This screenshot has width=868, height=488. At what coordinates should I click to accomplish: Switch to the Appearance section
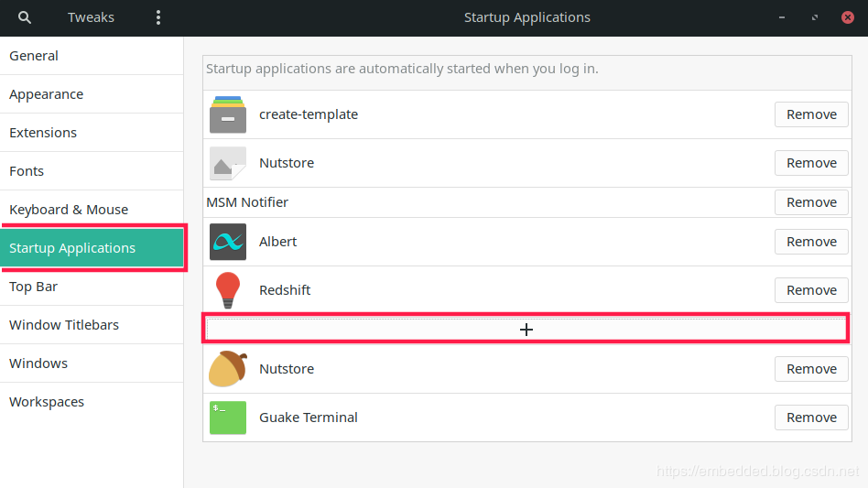pos(46,94)
